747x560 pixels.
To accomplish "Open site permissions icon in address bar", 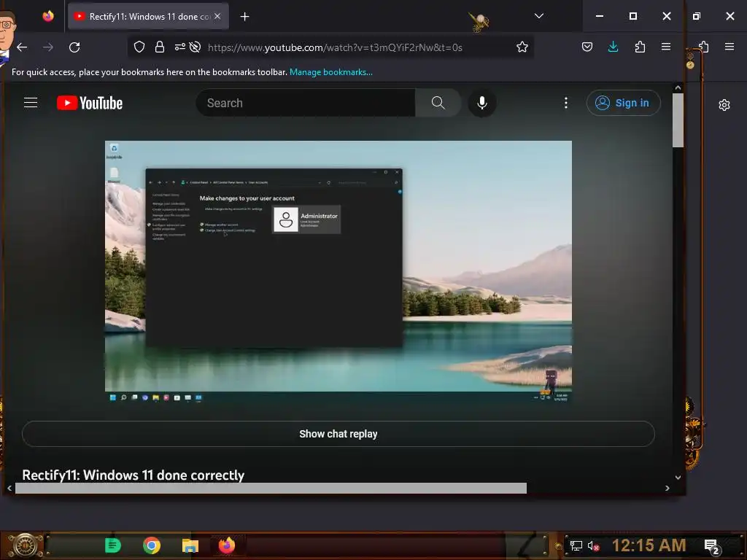I will click(x=179, y=47).
